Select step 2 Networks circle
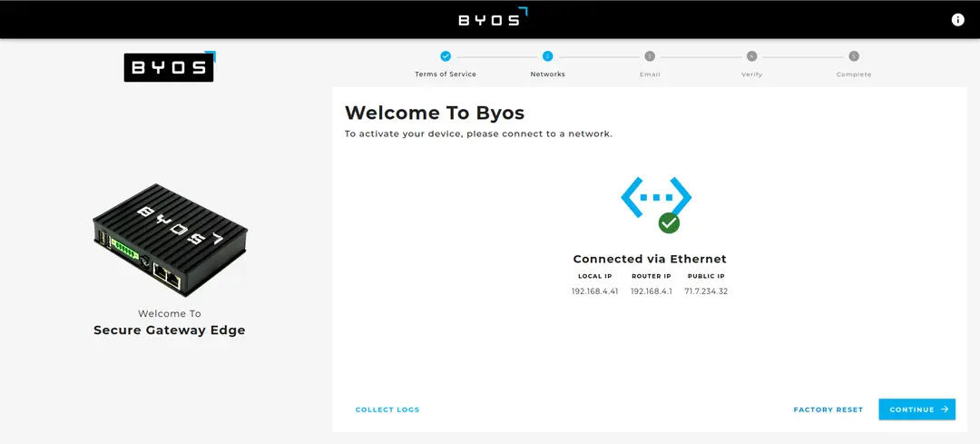Image resolution: width=980 pixels, height=444 pixels. click(x=547, y=56)
